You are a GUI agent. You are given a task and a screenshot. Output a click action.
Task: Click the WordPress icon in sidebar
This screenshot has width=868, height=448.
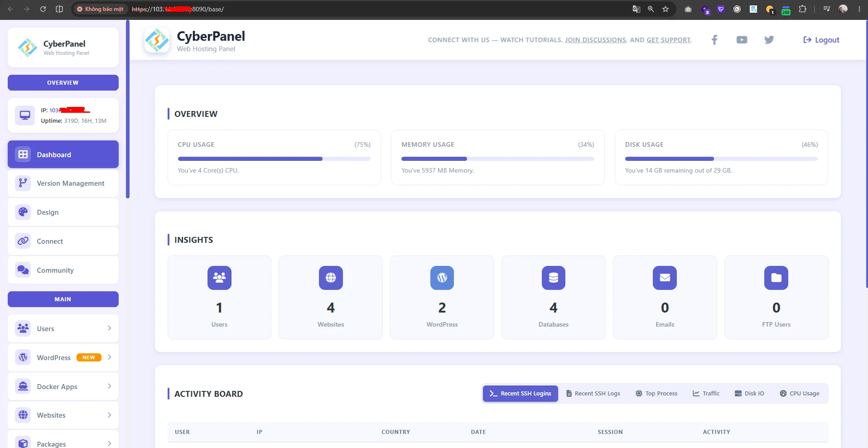[23, 357]
